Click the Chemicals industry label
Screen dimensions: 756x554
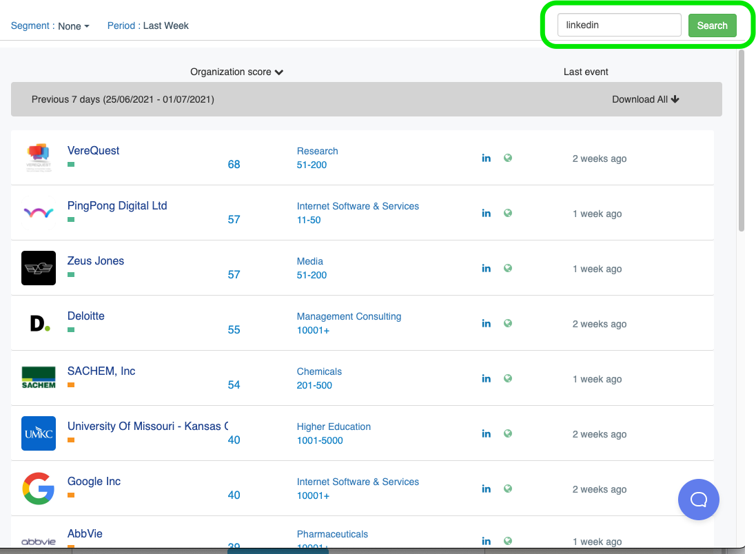[319, 371]
